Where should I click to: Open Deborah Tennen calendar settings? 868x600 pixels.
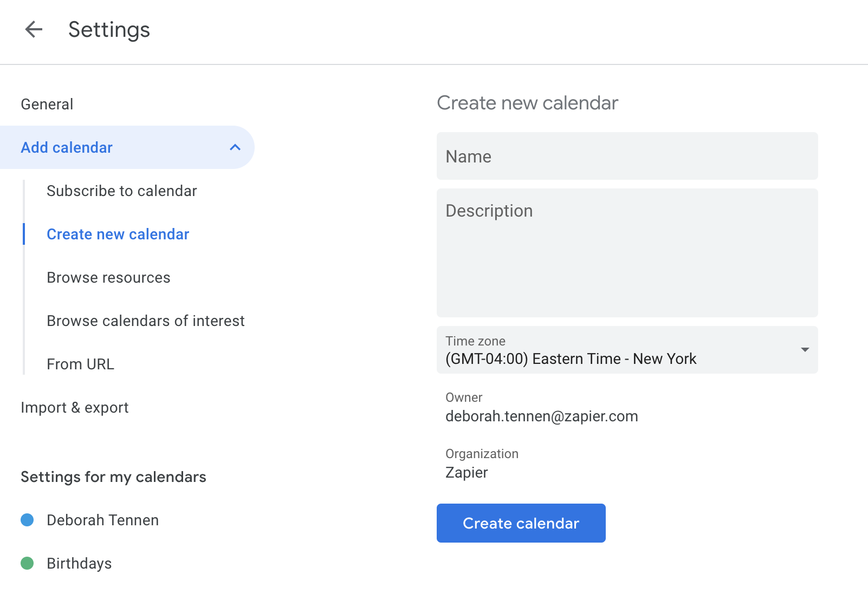(x=103, y=520)
